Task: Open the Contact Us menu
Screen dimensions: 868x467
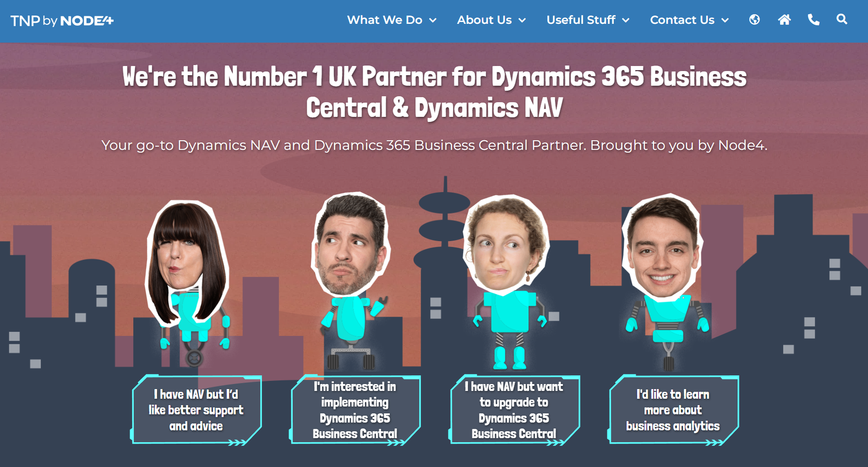Action: point(682,20)
